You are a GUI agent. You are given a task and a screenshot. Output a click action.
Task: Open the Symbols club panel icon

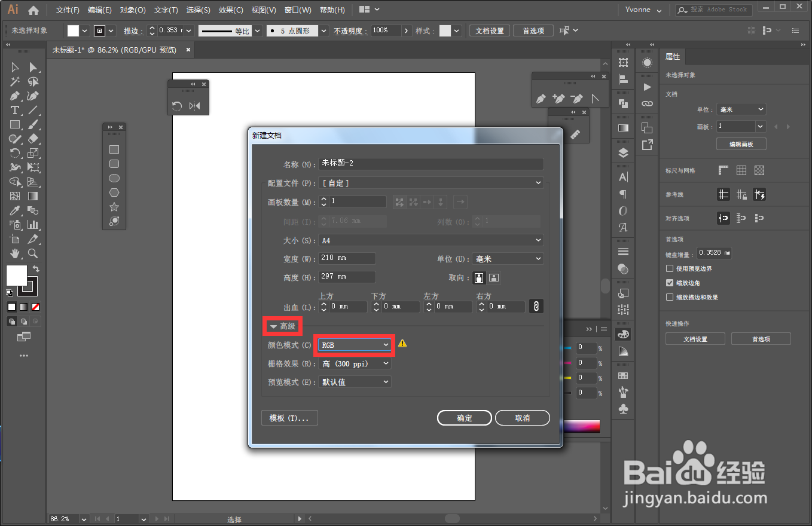623,409
